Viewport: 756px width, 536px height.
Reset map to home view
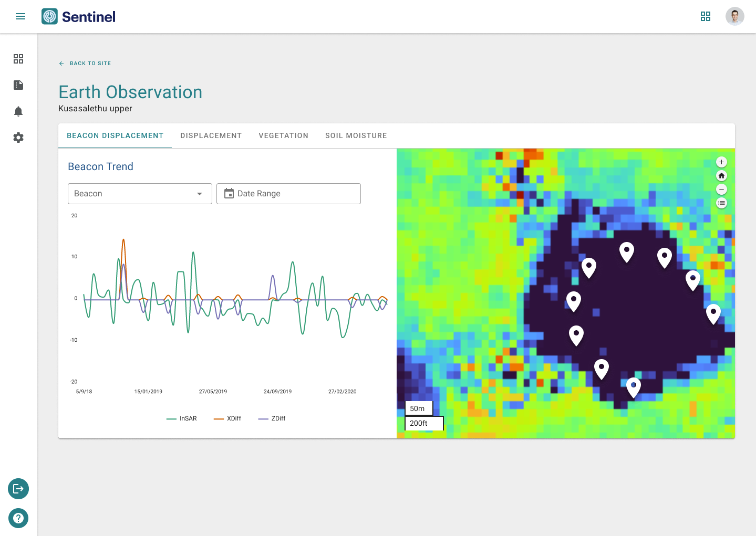(x=722, y=176)
